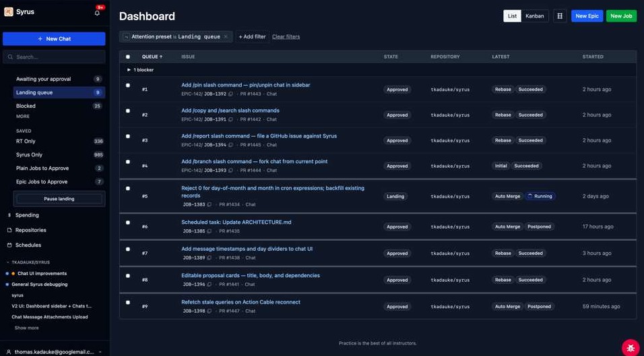Open the grid layout icon button
Screen dimensions: 644x356
[x=559, y=16]
